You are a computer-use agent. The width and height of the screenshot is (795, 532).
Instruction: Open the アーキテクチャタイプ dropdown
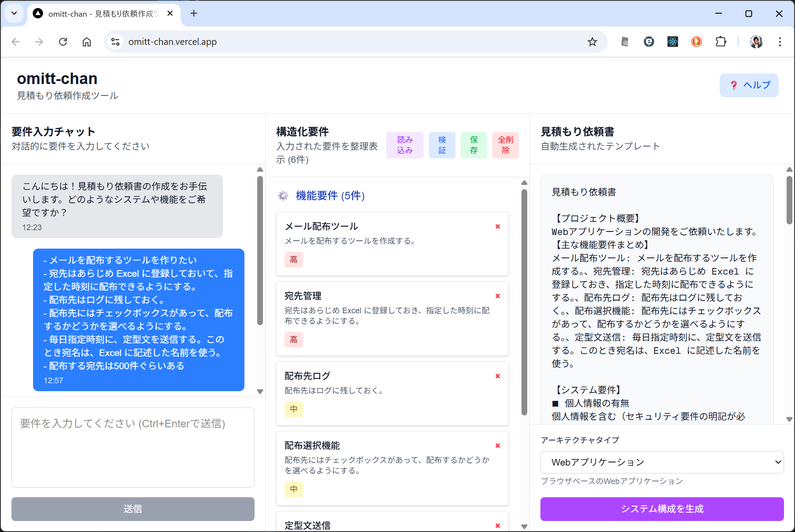coord(662,462)
